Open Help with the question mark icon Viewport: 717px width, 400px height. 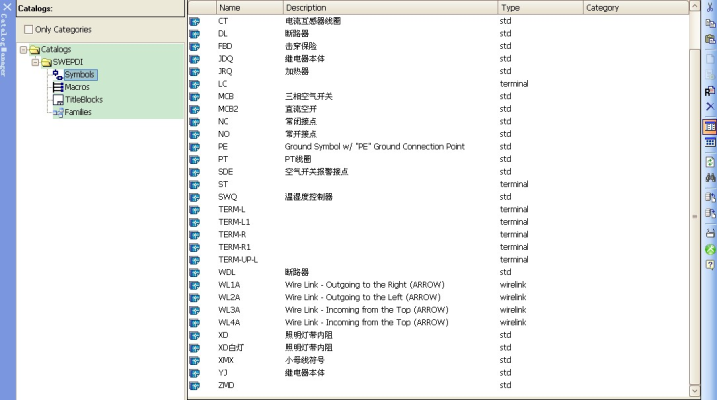coord(709,264)
